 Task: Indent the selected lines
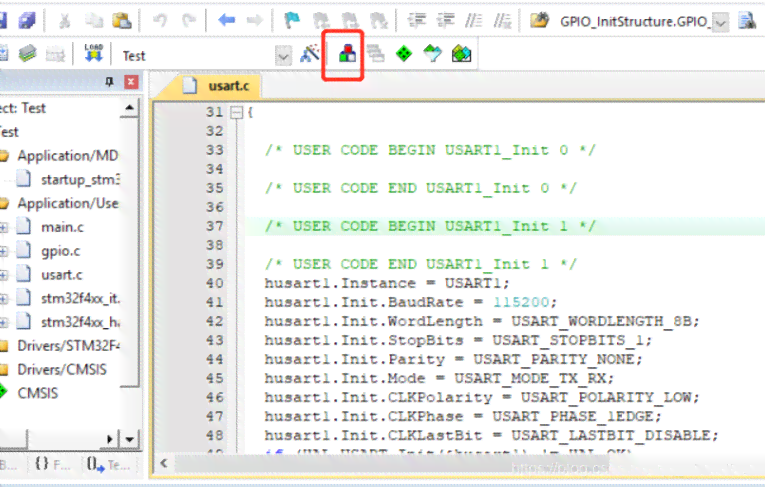point(417,20)
